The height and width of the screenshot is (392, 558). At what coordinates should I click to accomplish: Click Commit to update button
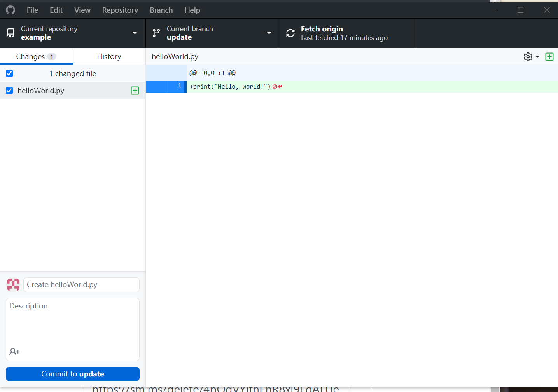coord(73,374)
